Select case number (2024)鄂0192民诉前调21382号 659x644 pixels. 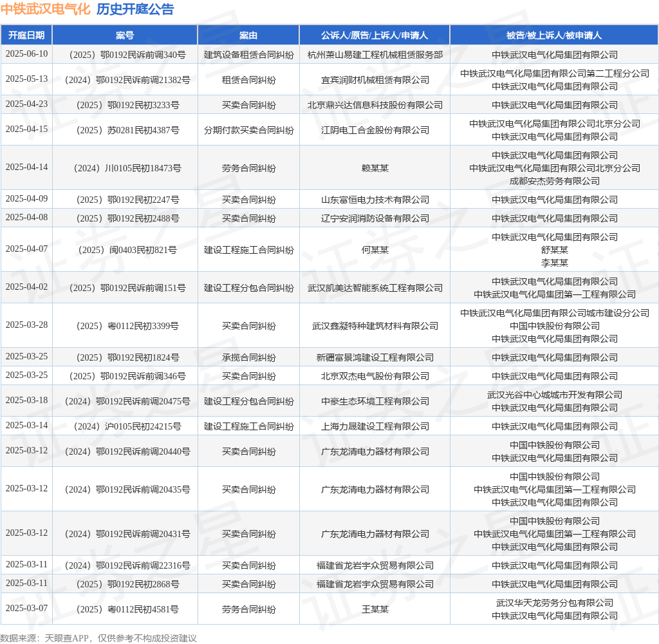(125, 80)
